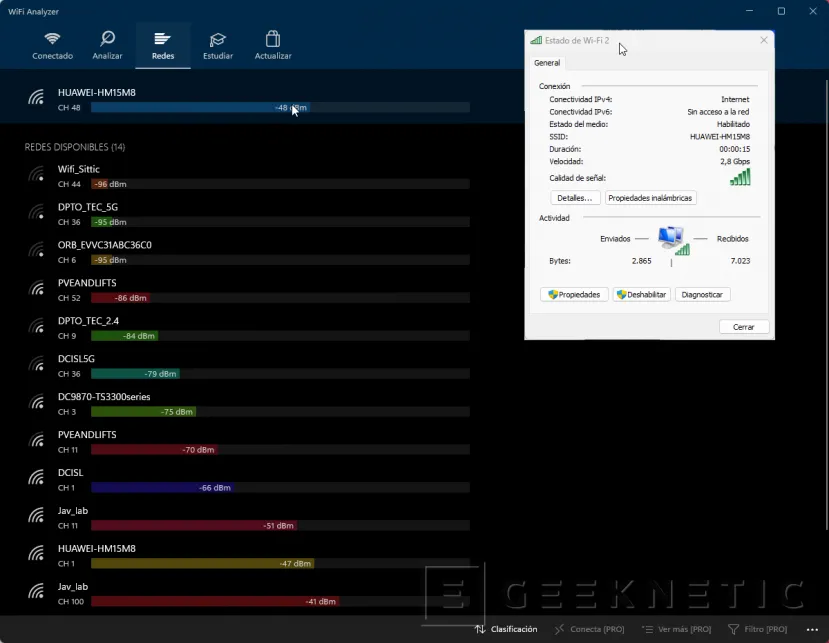Click the Conecta [PRO] option

pyautogui.click(x=590, y=629)
